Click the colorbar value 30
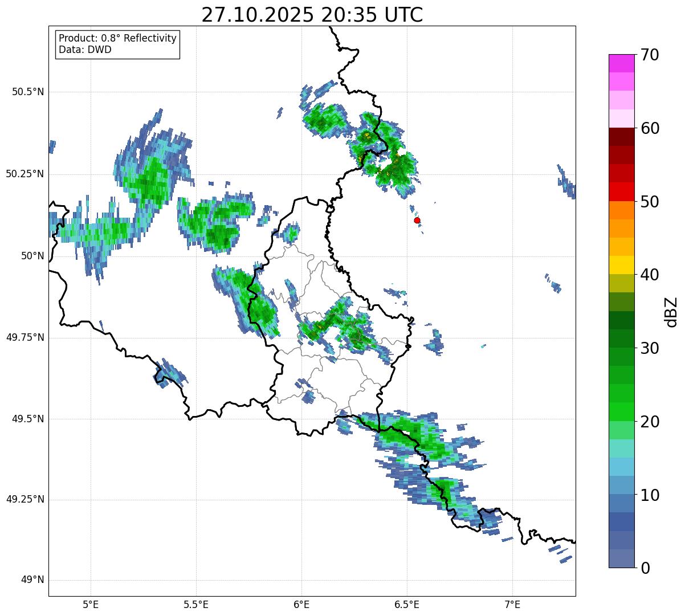685x616 pixels. pos(650,348)
